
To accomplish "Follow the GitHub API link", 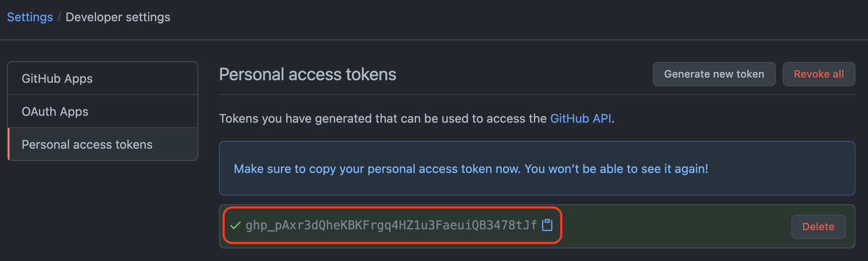I will point(581,118).
